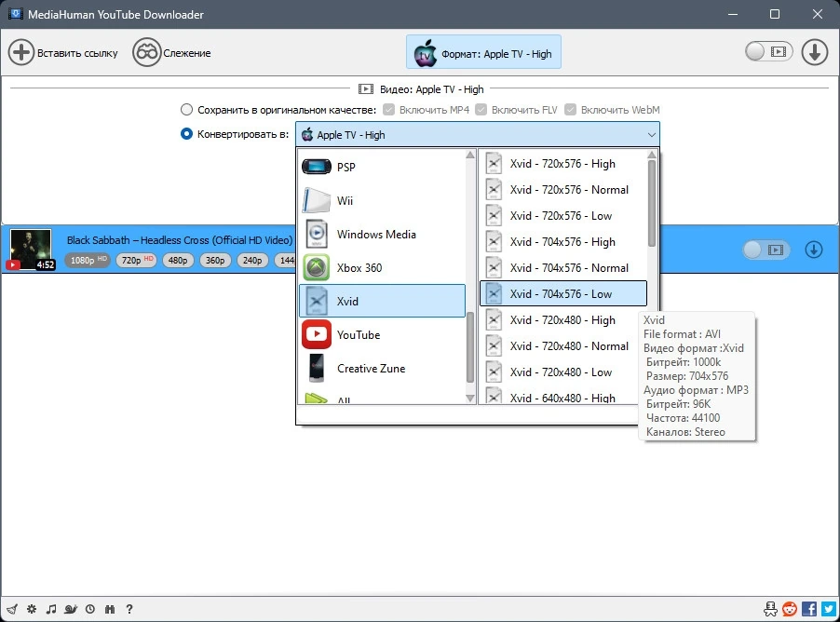The width and height of the screenshot is (840, 622).
Task: Click the device list scrollbar down arrow
Action: [x=470, y=398]
